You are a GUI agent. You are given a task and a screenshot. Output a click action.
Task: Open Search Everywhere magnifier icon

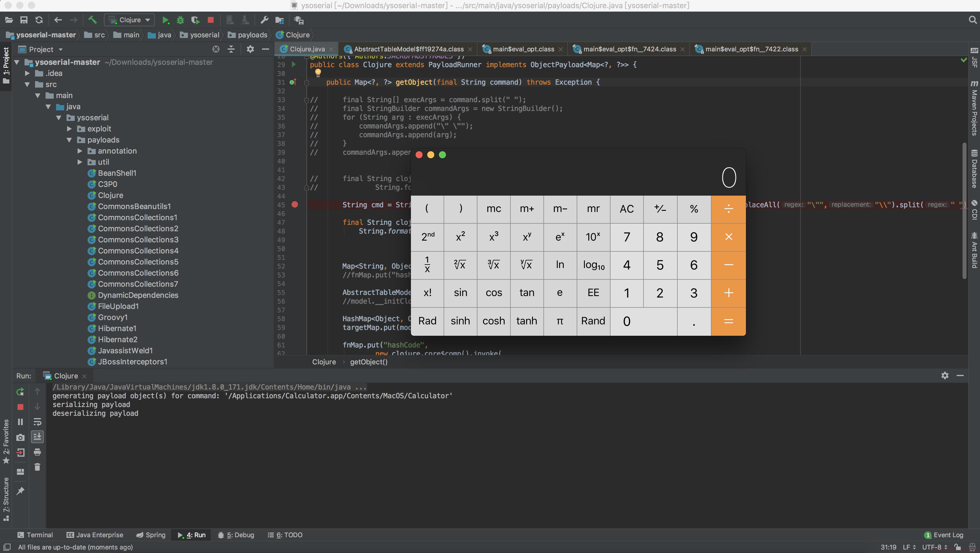(972, 20)
